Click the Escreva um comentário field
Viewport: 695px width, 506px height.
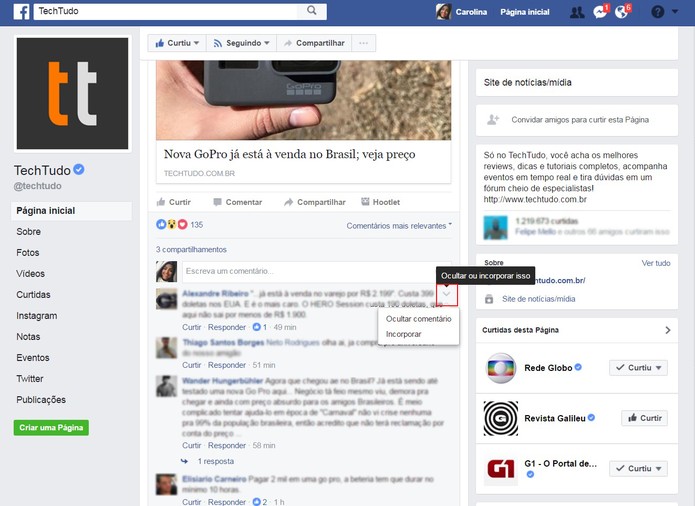316,271
